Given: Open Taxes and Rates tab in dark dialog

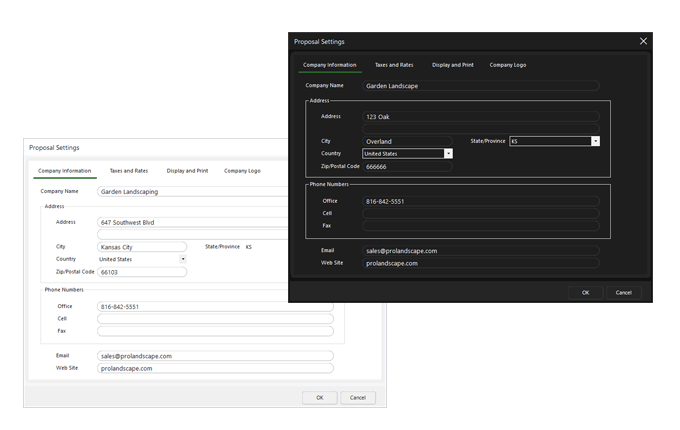Looking at the screenshot, I should [394, 65].
